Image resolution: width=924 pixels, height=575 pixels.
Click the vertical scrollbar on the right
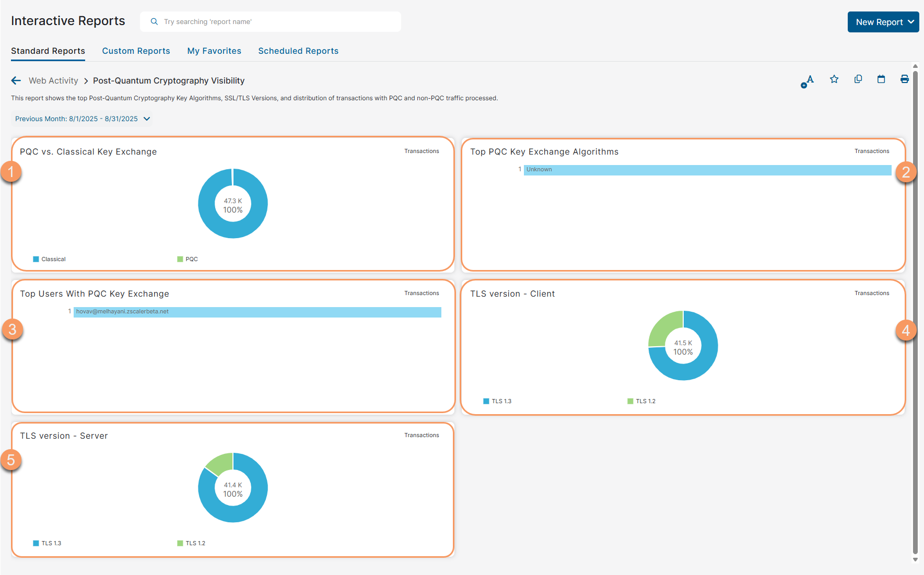[915, 311]
